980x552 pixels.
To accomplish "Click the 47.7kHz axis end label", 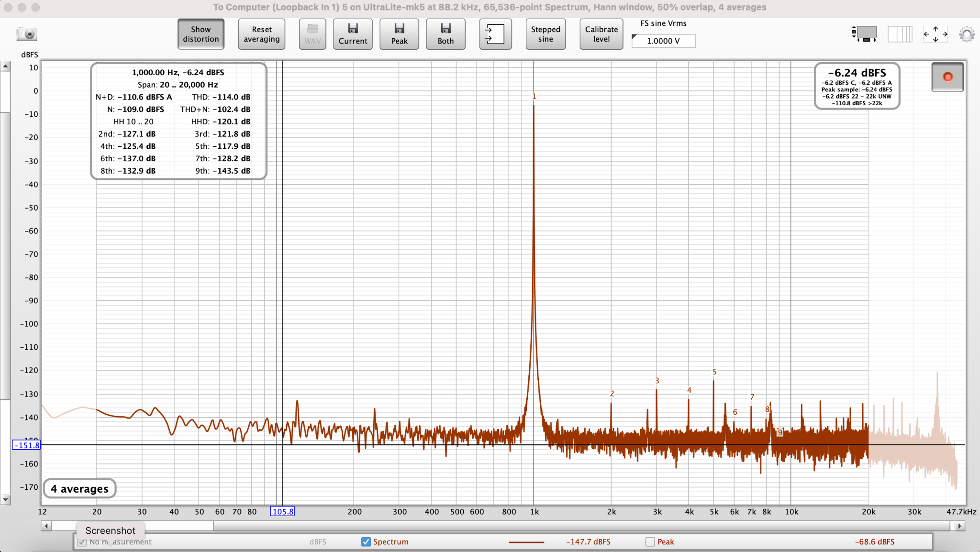I will pos(961,511).
